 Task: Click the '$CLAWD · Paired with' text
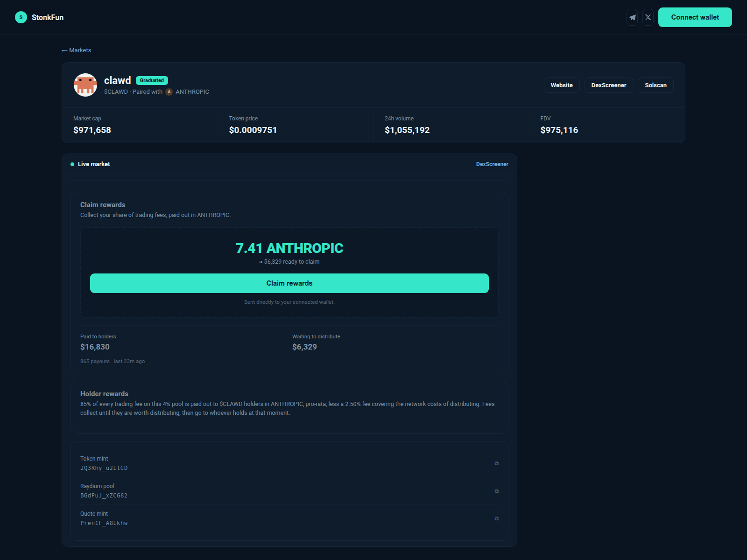pyautogui.click(x=133, y=92)
